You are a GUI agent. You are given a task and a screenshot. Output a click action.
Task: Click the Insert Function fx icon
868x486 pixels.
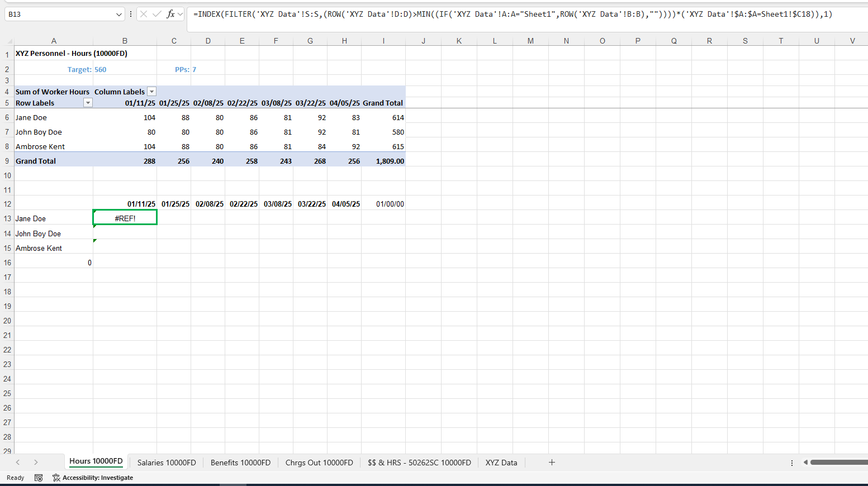(x=170, y=14)
